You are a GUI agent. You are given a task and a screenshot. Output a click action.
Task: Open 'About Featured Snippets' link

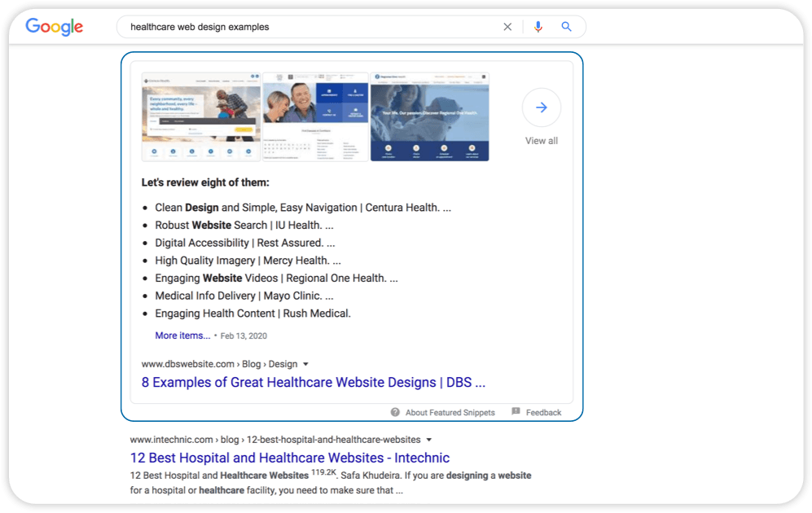click(450, 413)
